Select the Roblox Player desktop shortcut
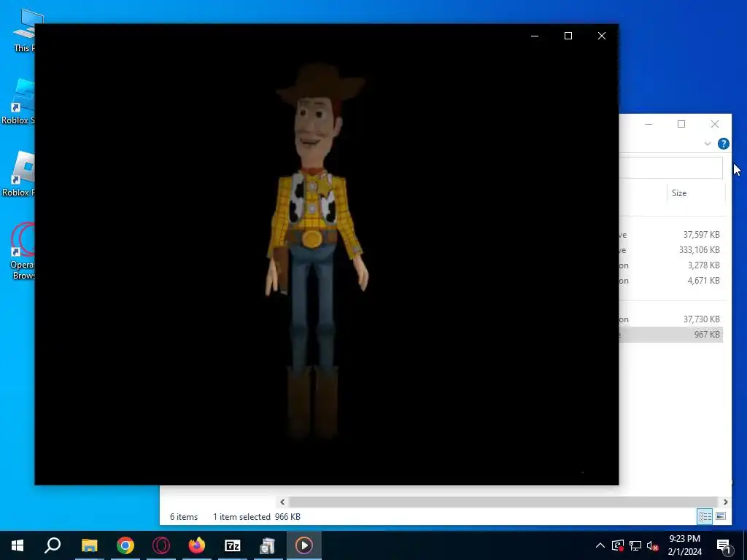The image size is (747, 560). (18, 174)
